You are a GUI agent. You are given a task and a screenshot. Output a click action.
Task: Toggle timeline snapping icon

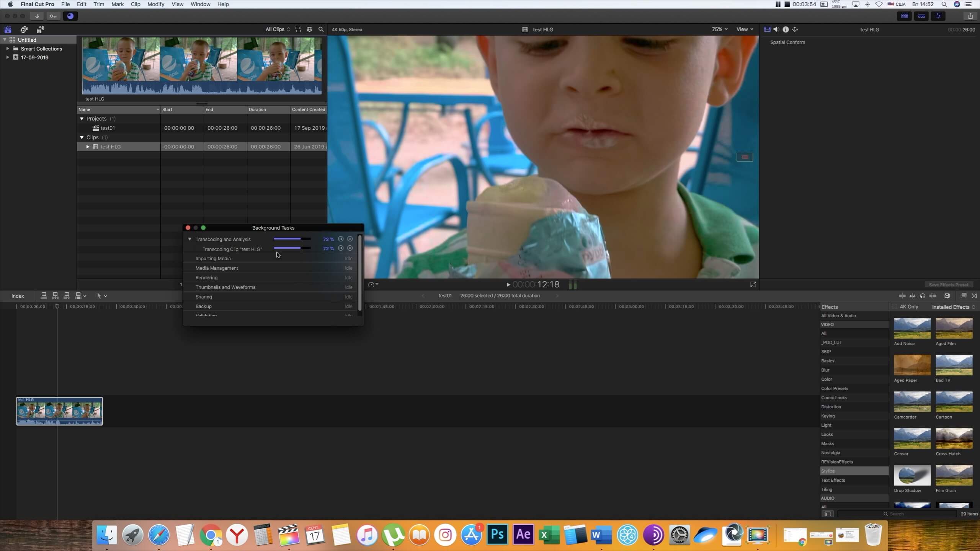click(x=933, y=296)
